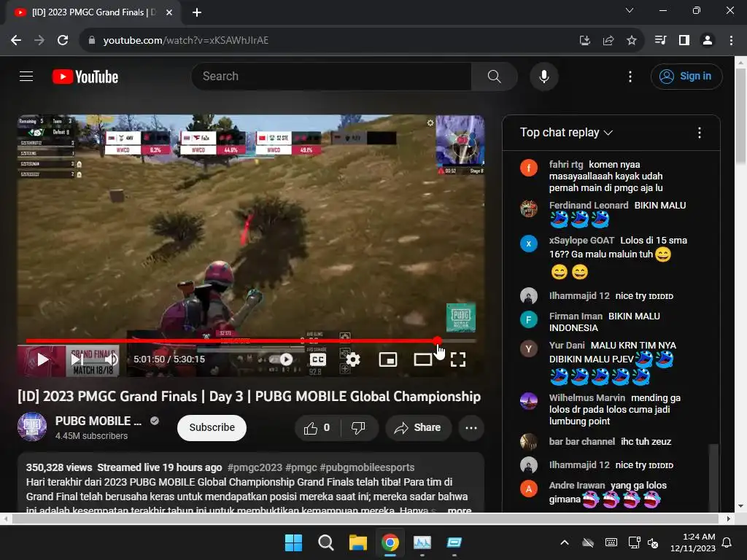The height and width of the screenshot is (560, 747).
Task: Enter full screen mode
Action: pyautogui.click(x=458, y=360)
